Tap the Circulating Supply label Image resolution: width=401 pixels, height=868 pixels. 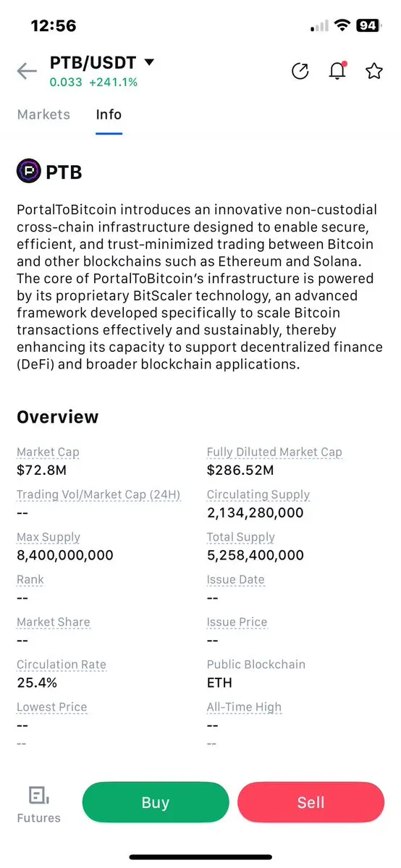pyautogui.click(x=258, y=495)
